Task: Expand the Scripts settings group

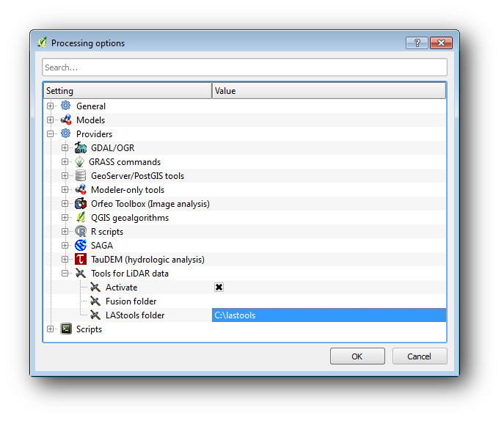Action: click(51, 329)
